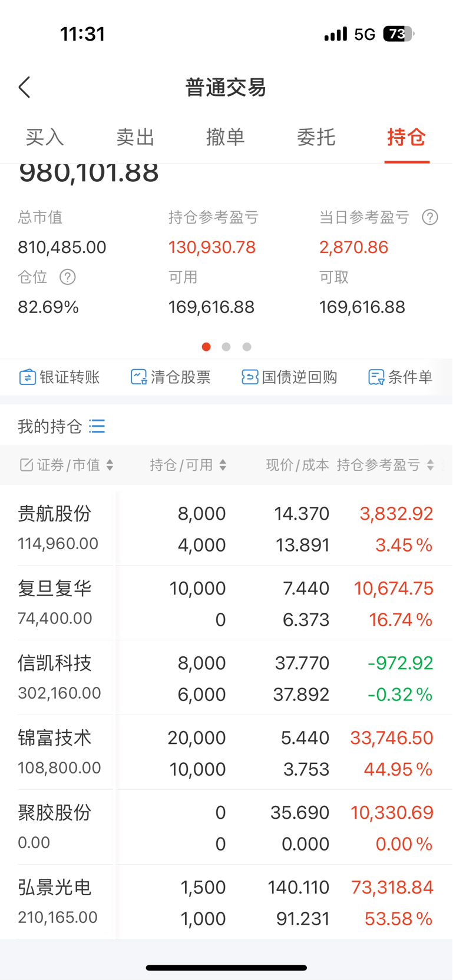Tap battery indicator in status bar
The height and width of the screenshot is (980, 453).
[399, 34]
